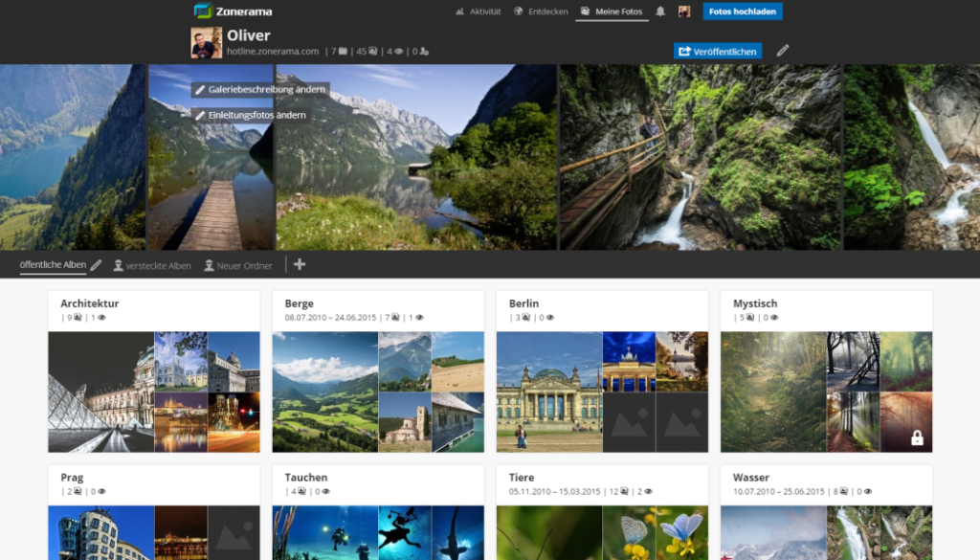Click the views eye icon in profile stats
This screenshot has height=560, width=980.
coord(399,52)
